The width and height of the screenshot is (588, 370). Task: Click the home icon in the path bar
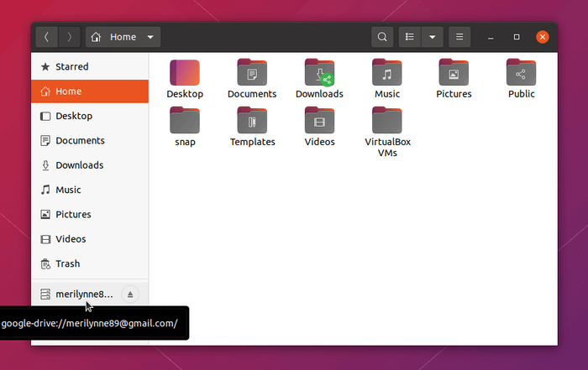coord(96,37)
